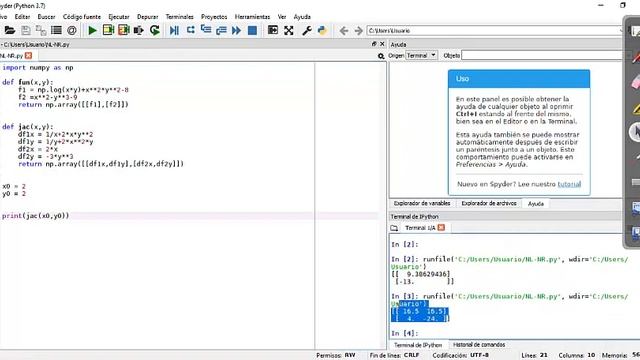
Task: Click the 'import numpy as np' line
Action: [x=38, y=67]
